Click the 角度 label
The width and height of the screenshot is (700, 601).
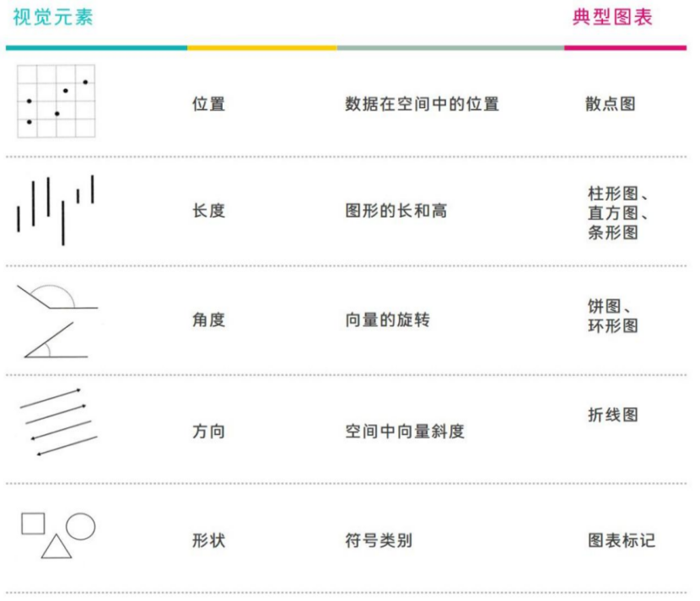pyautogui.click(x=208, y=320)
